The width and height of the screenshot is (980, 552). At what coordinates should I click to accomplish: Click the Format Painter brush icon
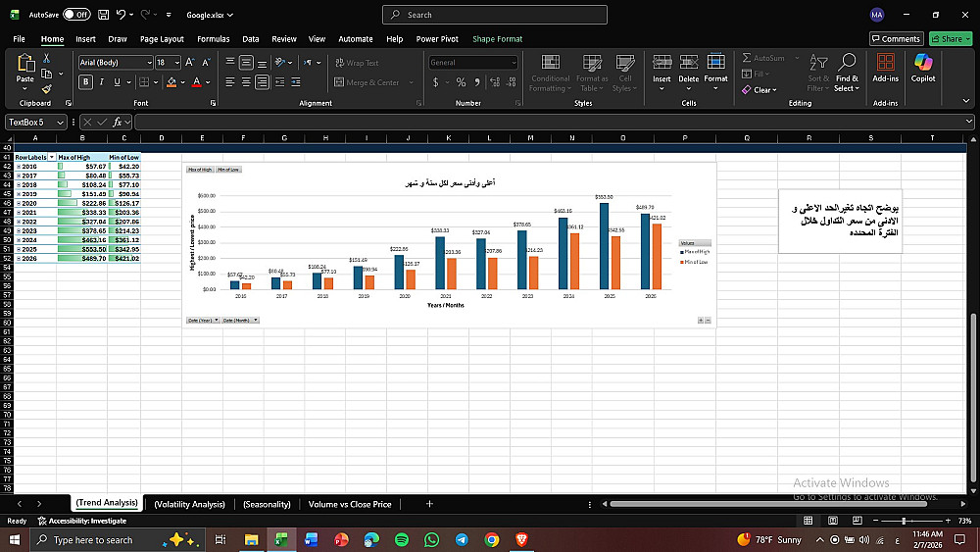click(x=46, y=89)
